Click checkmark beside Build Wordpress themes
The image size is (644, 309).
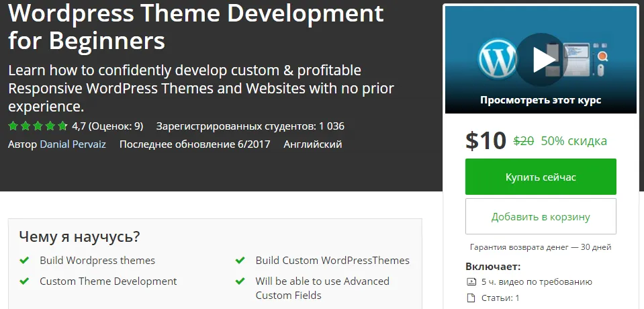(24, 260)
